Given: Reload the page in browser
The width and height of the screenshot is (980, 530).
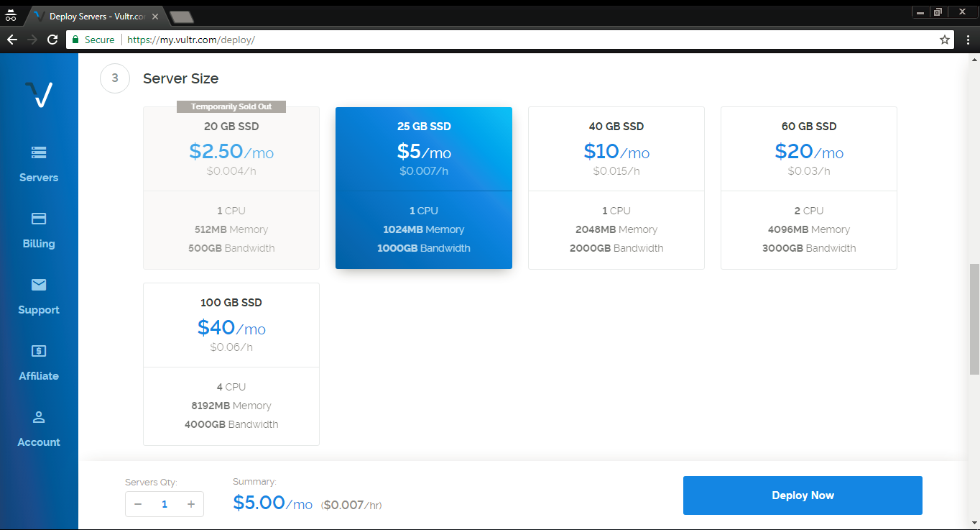Looking at the screenshot, I should click(52, 40).
